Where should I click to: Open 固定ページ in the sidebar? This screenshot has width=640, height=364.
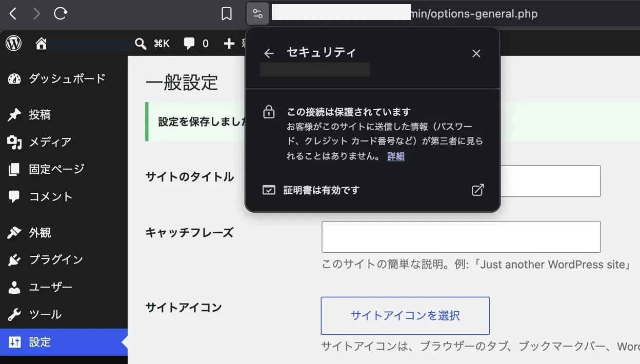pyautogui.click(x=64, y=169)
